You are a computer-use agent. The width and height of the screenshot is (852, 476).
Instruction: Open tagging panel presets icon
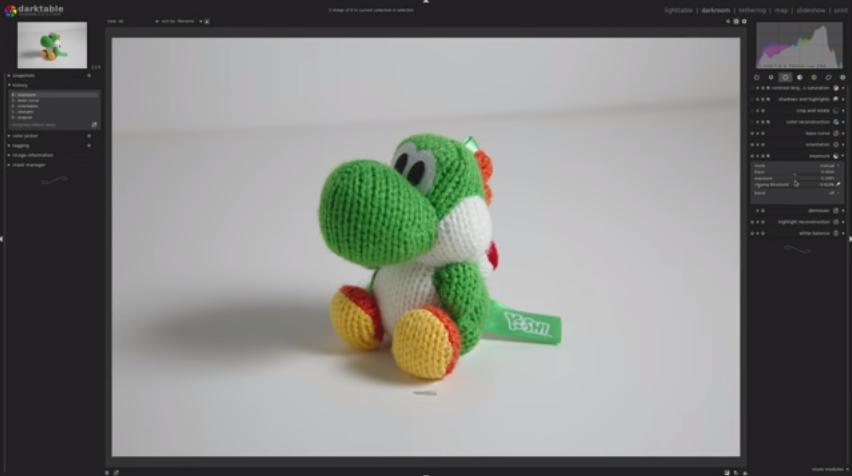89,146
